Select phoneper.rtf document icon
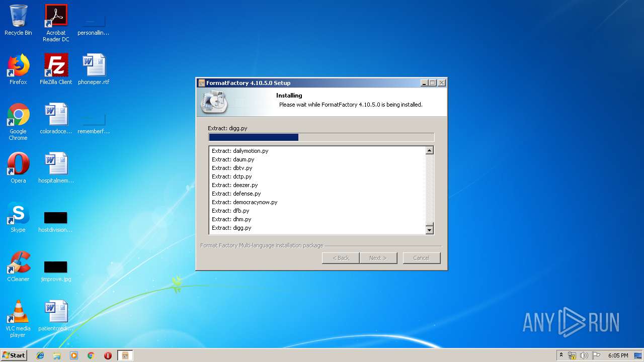The height and width of the screenshot is (362, 644). (94, 69)
